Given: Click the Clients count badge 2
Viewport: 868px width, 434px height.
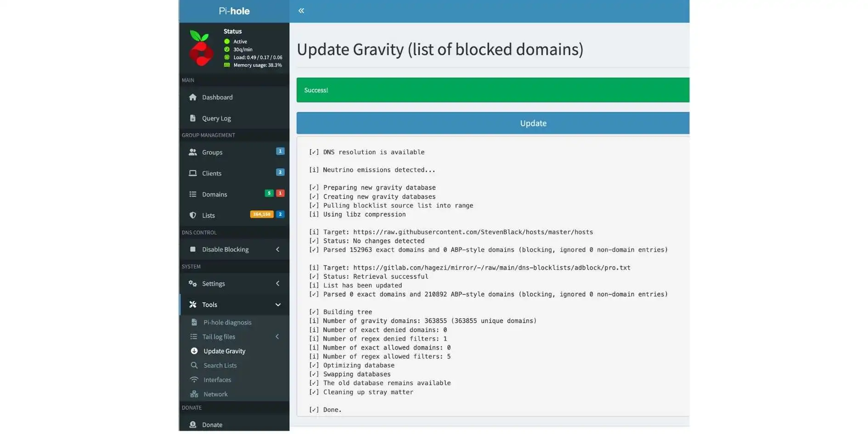Looking at the screenshot, I should (280, 172).
